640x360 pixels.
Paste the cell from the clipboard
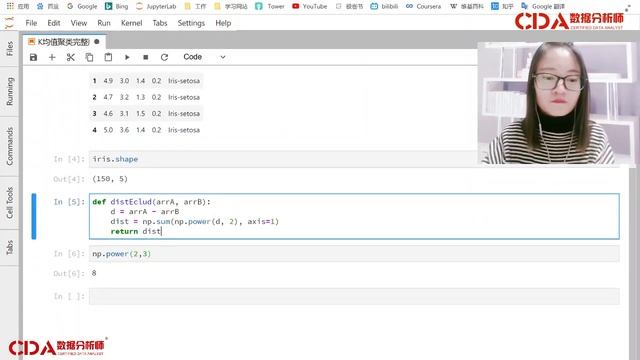tap(108, 57)
